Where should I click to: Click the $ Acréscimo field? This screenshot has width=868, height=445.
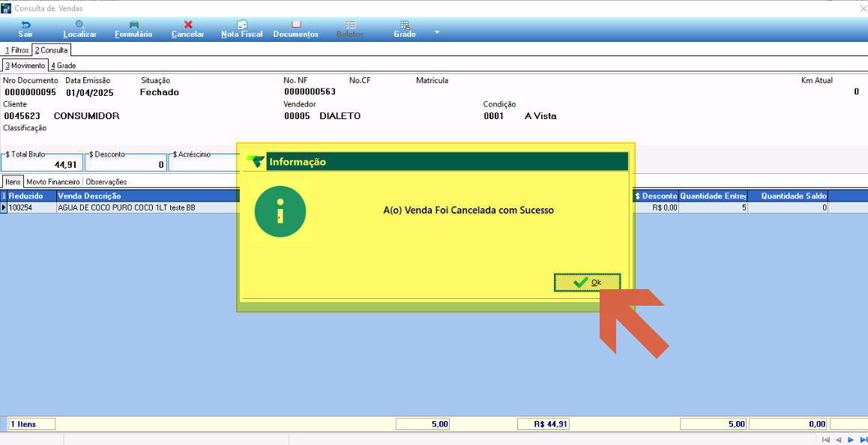[x=204, y=164]
